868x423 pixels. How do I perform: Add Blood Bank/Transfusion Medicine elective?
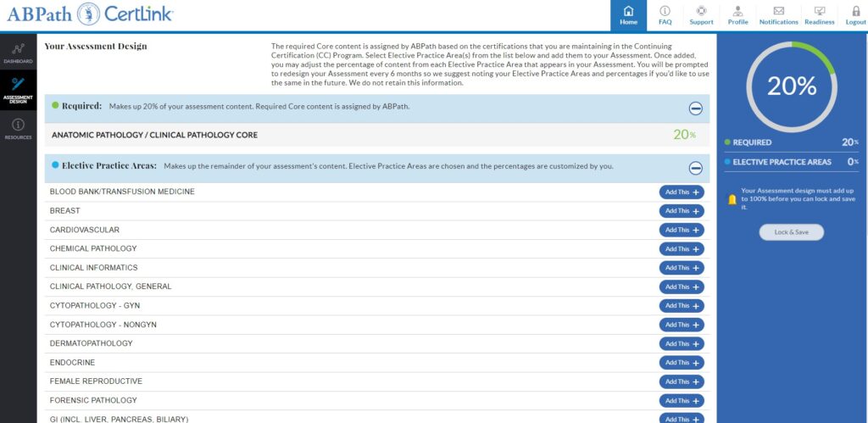click(x=682, y=192)
